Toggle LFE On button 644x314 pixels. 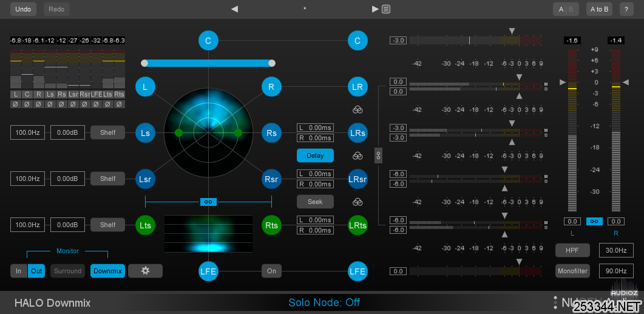271,271
